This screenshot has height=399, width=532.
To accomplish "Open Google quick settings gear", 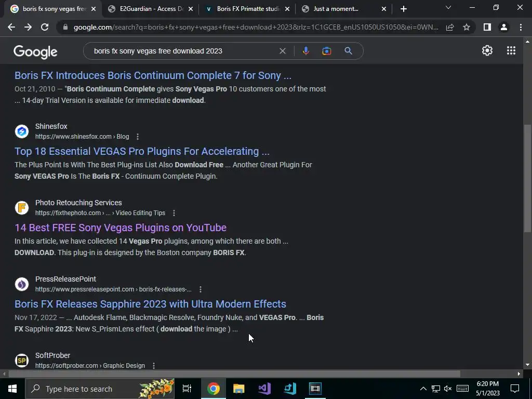I will point(487,50).
